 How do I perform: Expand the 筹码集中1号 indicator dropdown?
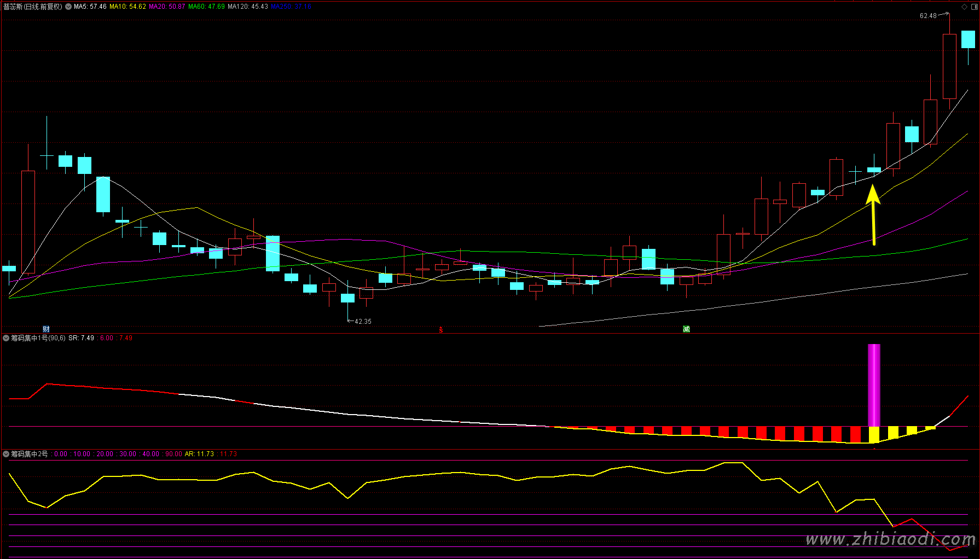[x=6, y=338]
